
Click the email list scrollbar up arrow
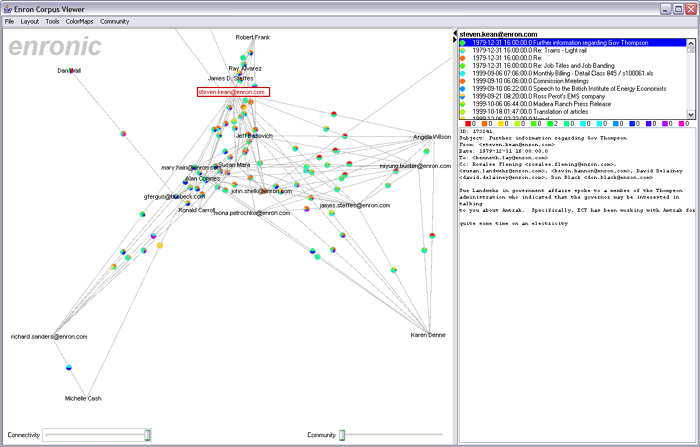(x=691, y=43)
